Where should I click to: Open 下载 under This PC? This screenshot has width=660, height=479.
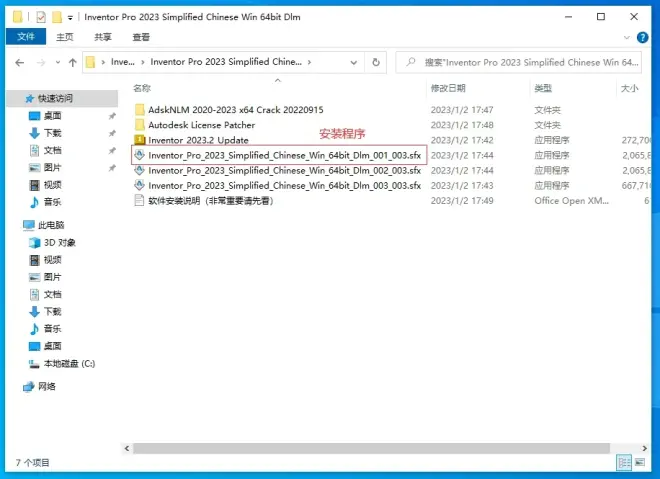[52, 311]
